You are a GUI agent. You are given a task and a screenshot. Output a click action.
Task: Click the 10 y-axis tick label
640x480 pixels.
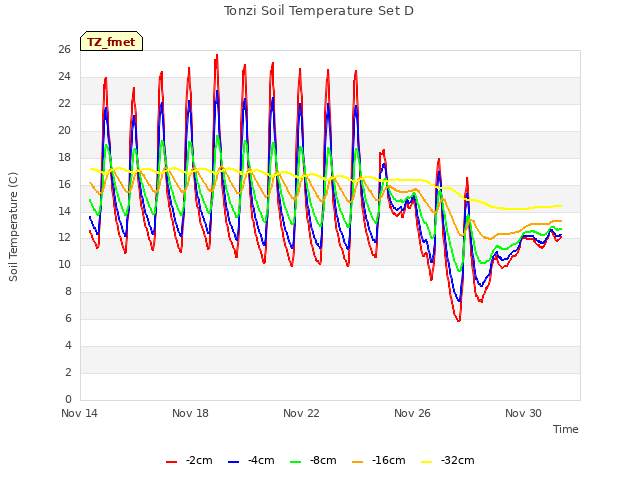point(64,264)
